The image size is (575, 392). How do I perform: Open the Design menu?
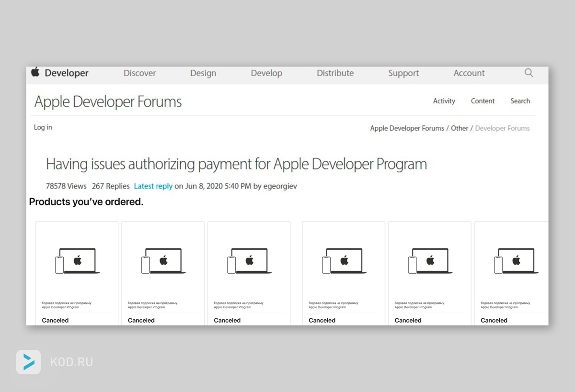(x=203, y=73)
